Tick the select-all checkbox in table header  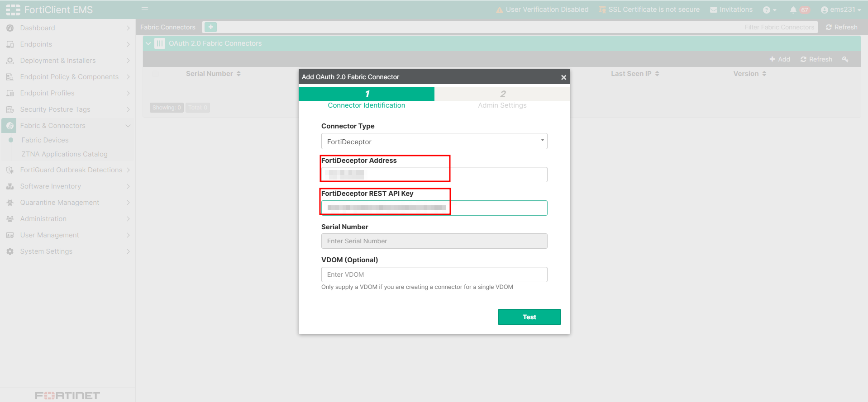pos(156,74)
